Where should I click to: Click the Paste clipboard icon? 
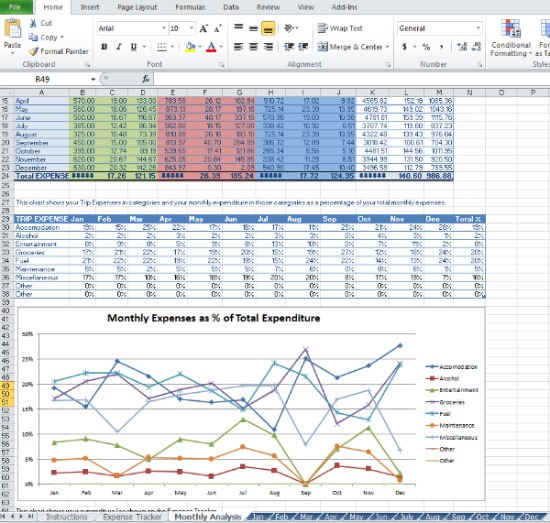coord(13,29)
